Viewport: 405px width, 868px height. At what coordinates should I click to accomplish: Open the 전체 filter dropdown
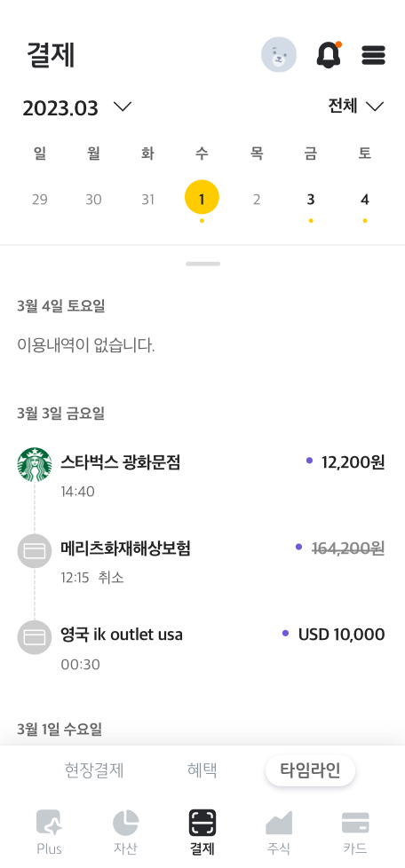(355, 106)
